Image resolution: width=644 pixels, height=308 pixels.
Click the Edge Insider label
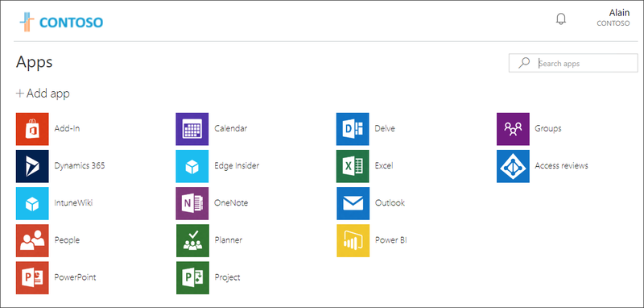[237, 166]
